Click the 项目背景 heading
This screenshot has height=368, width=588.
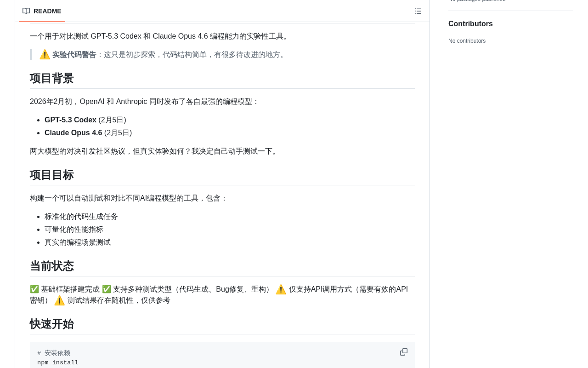tap(52, 78)
